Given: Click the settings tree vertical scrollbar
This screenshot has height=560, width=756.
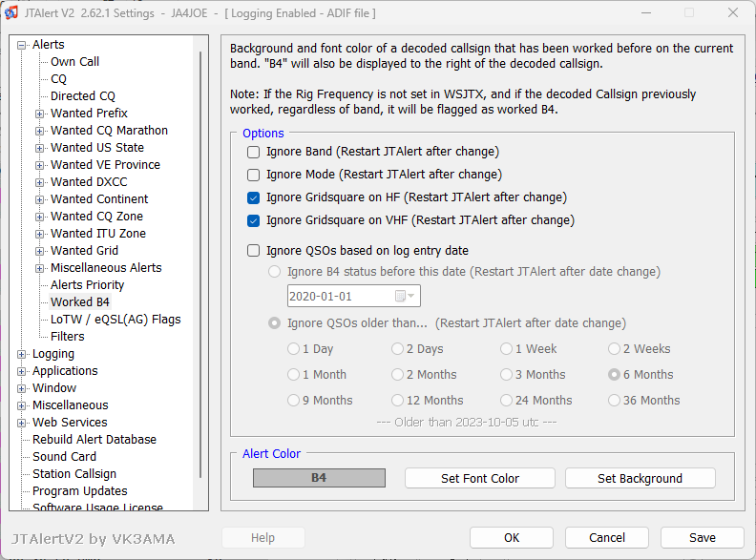Looking at the screenshot, I should (x=200, y=264).
